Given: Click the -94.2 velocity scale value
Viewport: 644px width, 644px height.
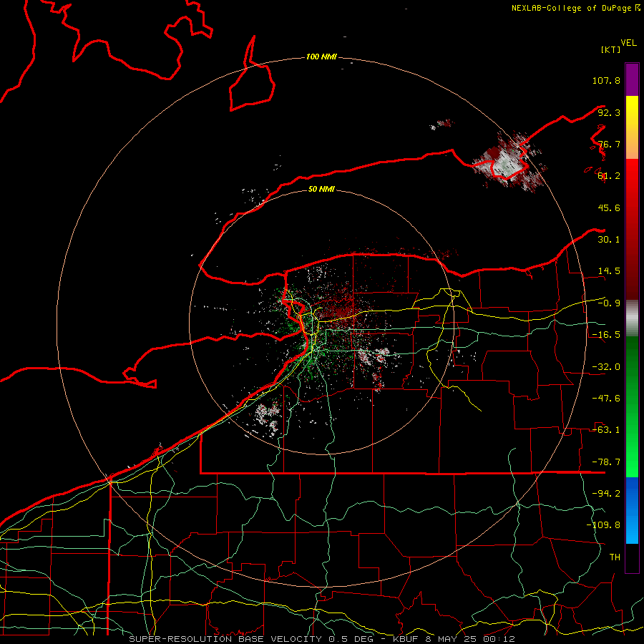Looking at the screenshot, I should (x=606, y=494).
